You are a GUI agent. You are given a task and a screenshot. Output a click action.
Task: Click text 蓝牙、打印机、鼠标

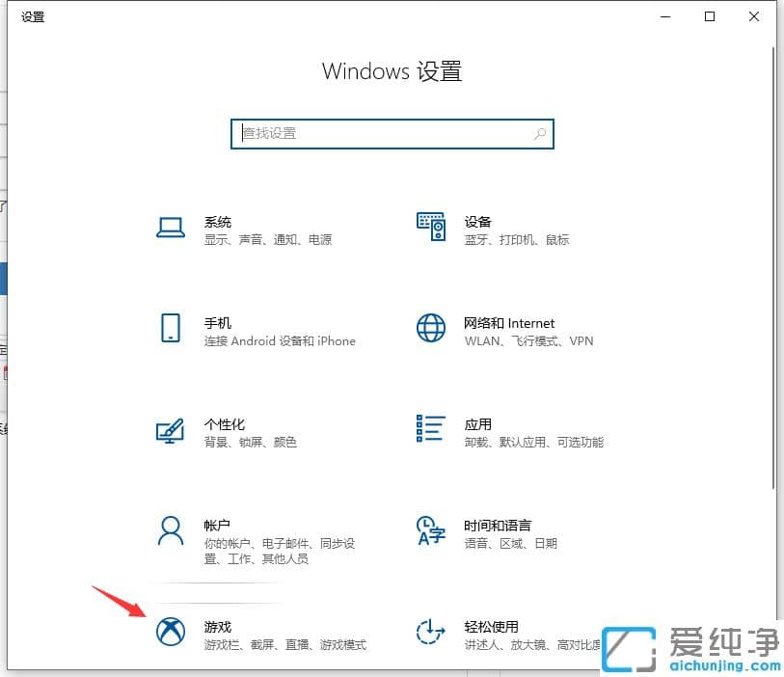(x=517, y=239)
